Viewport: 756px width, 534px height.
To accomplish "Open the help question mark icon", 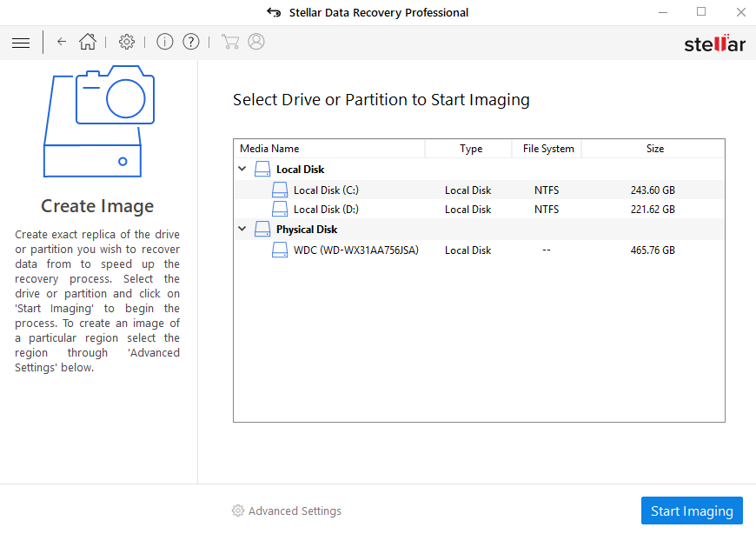I will pyautogui.click(x=191, y=42).
